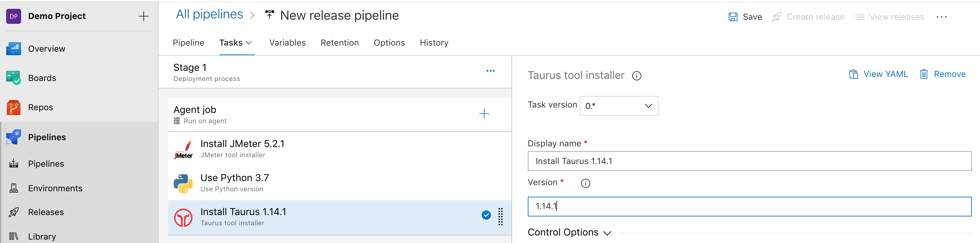Click the Taurus tool installer info icon
The width and height of the screenshot is (980, 243).
click(636, 76)
